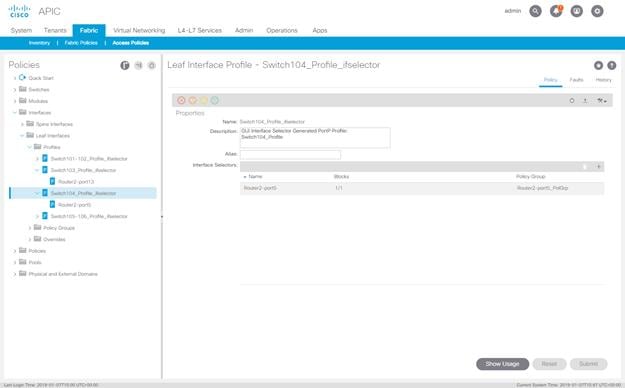
Task: Switch to the History tab
Action: click(x=603, y=80)
